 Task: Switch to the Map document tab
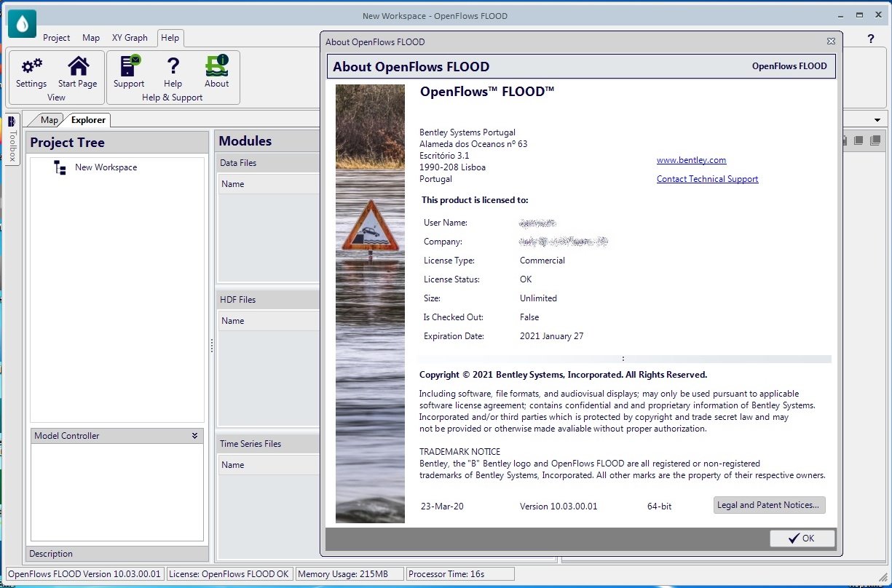click(49, 120)
